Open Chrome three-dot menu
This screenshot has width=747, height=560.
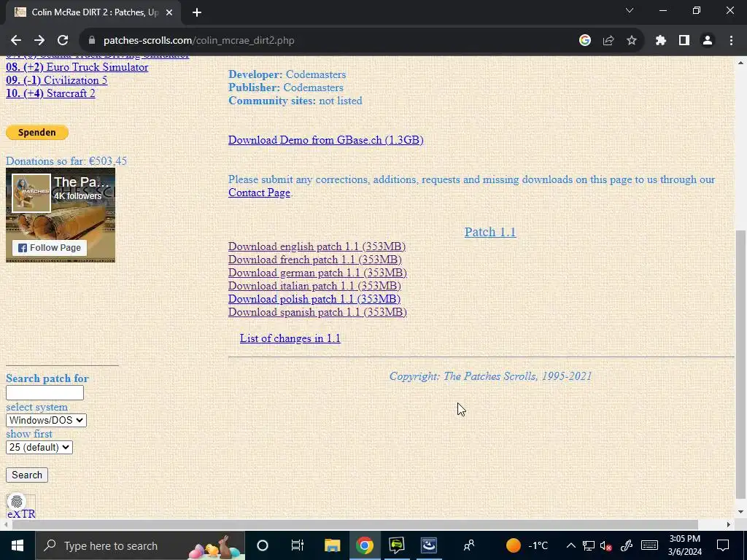tap(731, 41)
